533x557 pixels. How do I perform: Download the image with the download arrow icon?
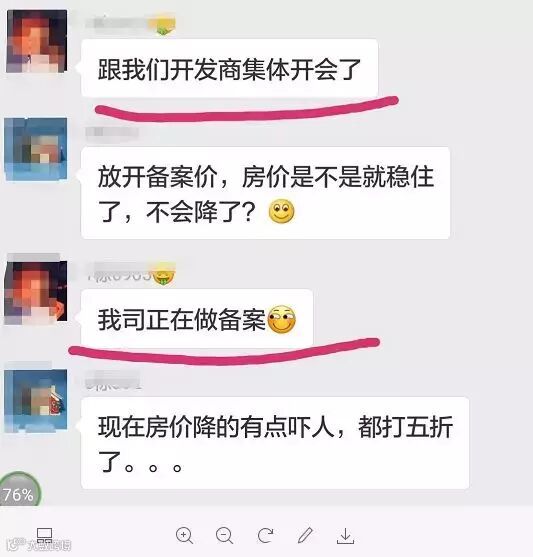click(x=345, y=536)
